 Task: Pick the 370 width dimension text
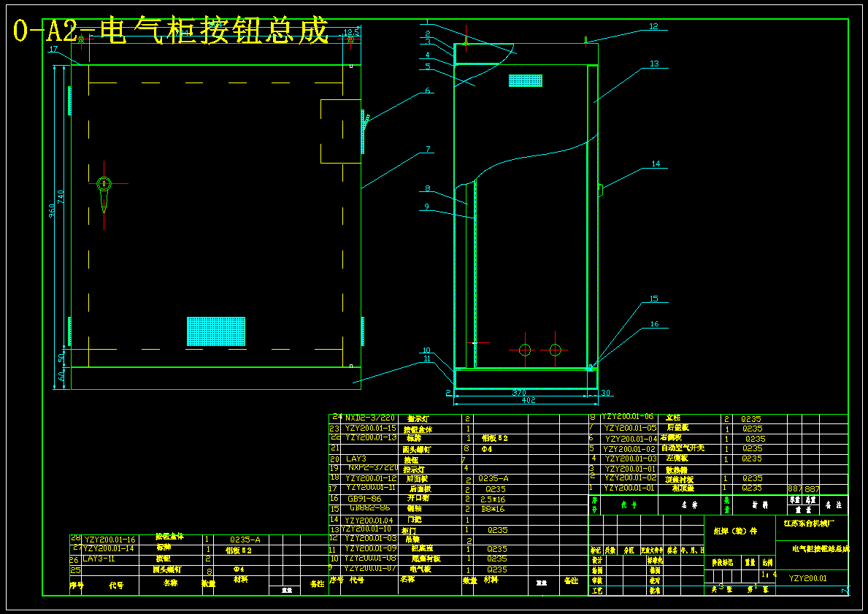click(519, 393)
